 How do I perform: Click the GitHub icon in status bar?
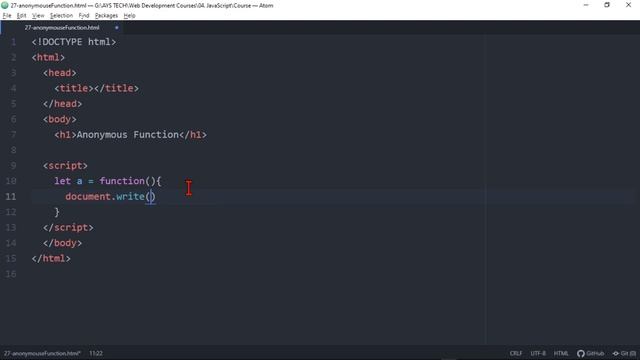tap(591, 353)
